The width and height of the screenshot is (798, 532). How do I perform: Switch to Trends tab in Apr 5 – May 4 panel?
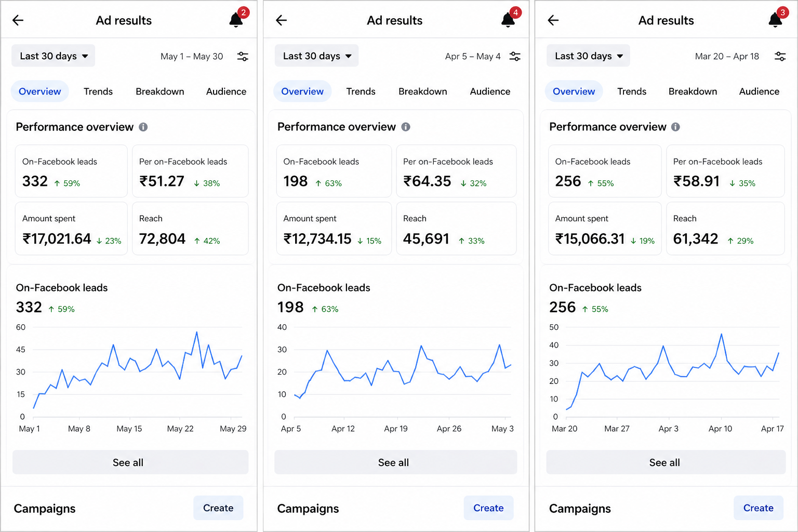(x=361, y=91)
